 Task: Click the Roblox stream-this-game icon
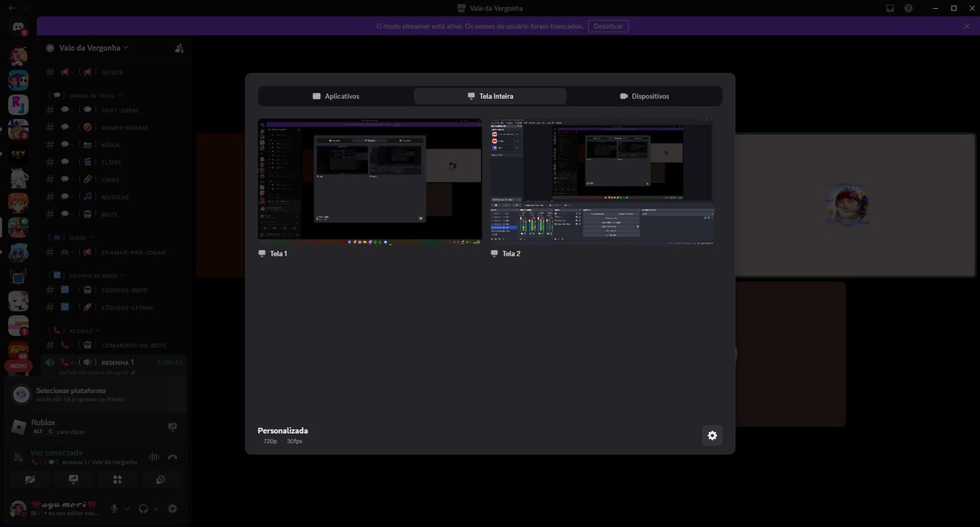point(172,427)
